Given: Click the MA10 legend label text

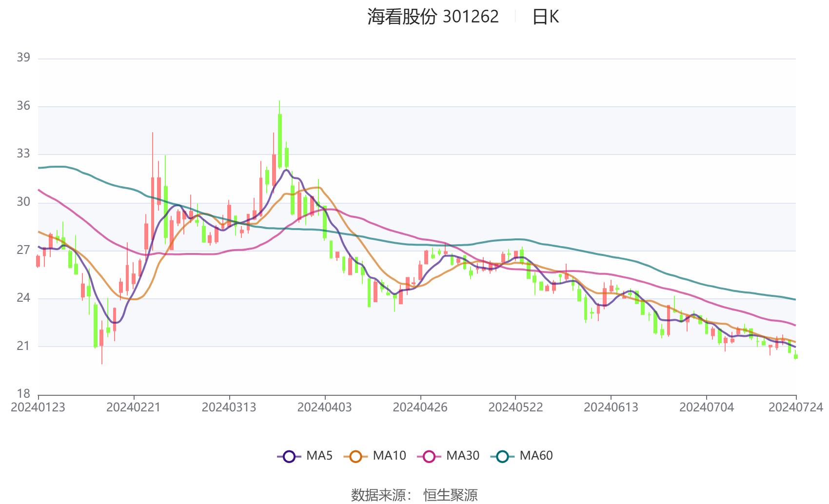Looking at the screenshot, I should pyautogui.click(x=389, y=456).
